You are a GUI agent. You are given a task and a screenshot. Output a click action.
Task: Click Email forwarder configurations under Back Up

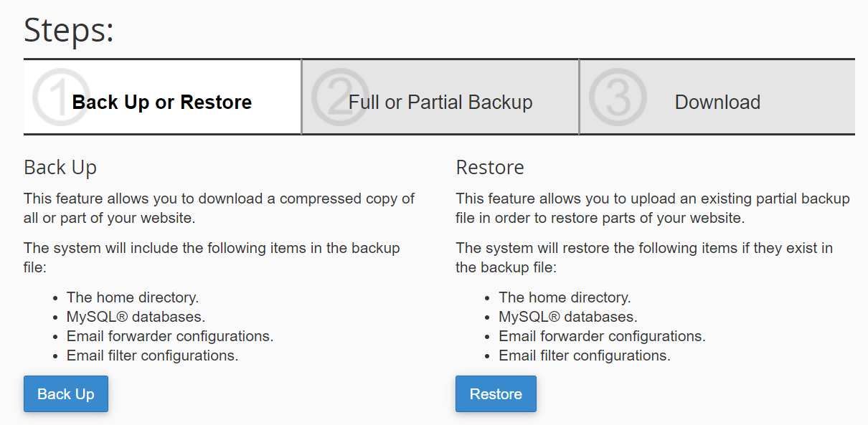[170, 336]
